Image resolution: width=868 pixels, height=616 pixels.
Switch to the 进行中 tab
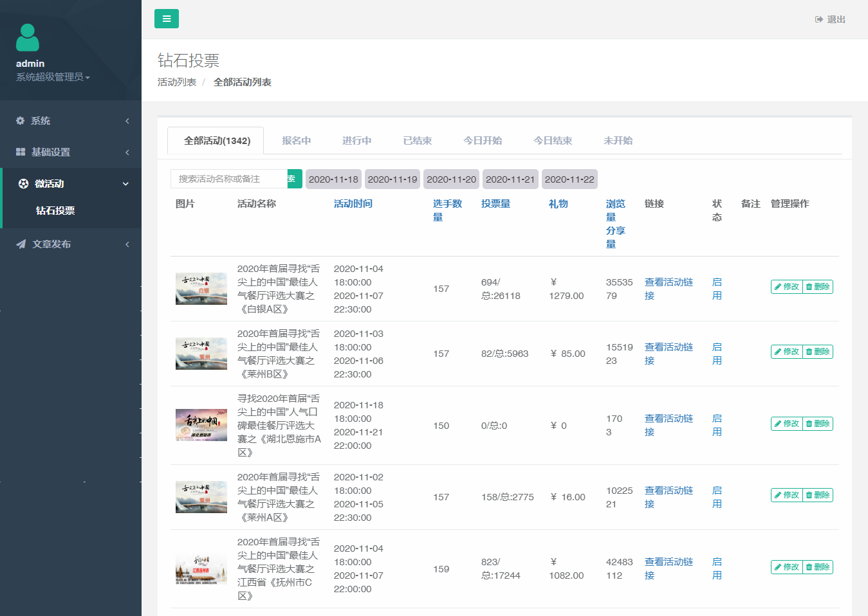[x=356, y=141]
